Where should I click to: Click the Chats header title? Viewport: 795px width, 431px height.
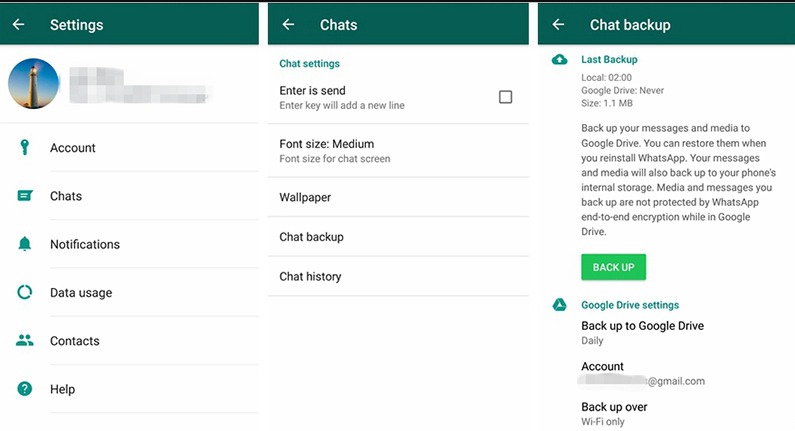point(338,25)
